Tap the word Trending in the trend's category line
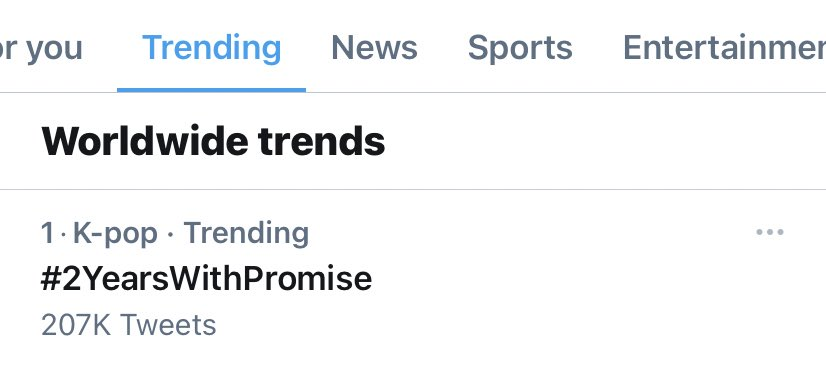826x372 pixels. point(246,233)
